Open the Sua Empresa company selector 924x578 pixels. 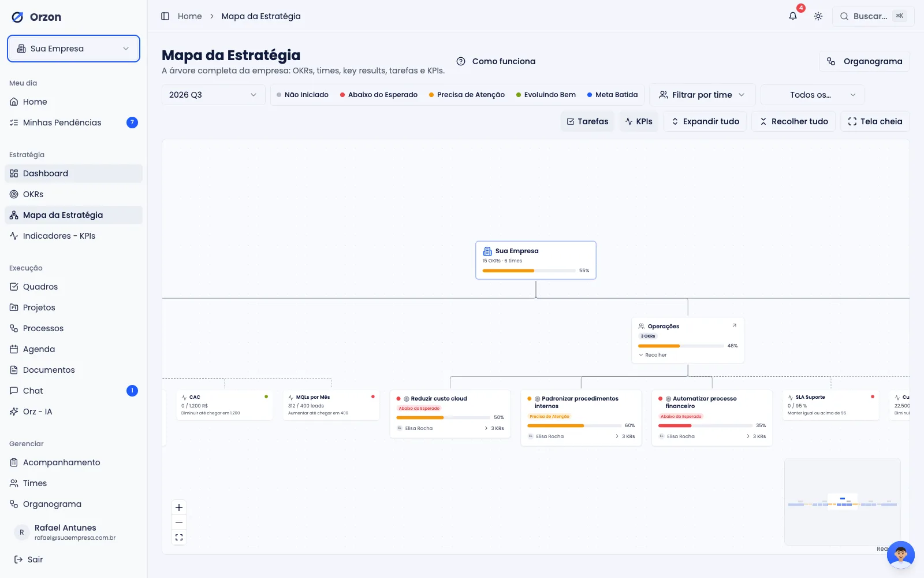[73, 49]
